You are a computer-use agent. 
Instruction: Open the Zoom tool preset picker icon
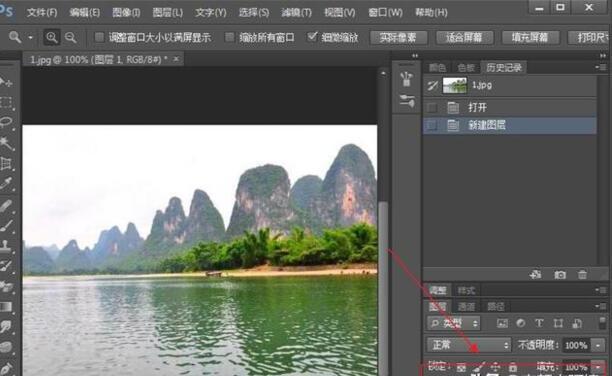(x=15, y=37)
